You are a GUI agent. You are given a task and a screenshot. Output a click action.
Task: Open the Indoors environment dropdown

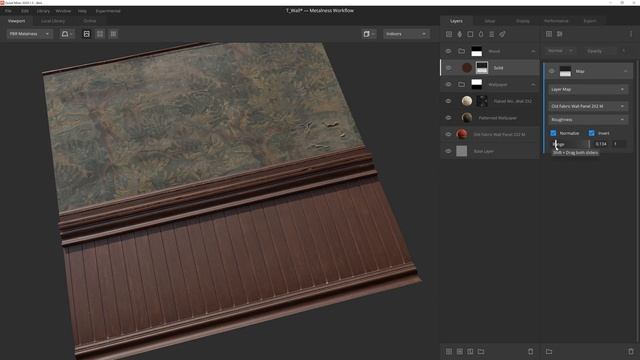[406, 34]
